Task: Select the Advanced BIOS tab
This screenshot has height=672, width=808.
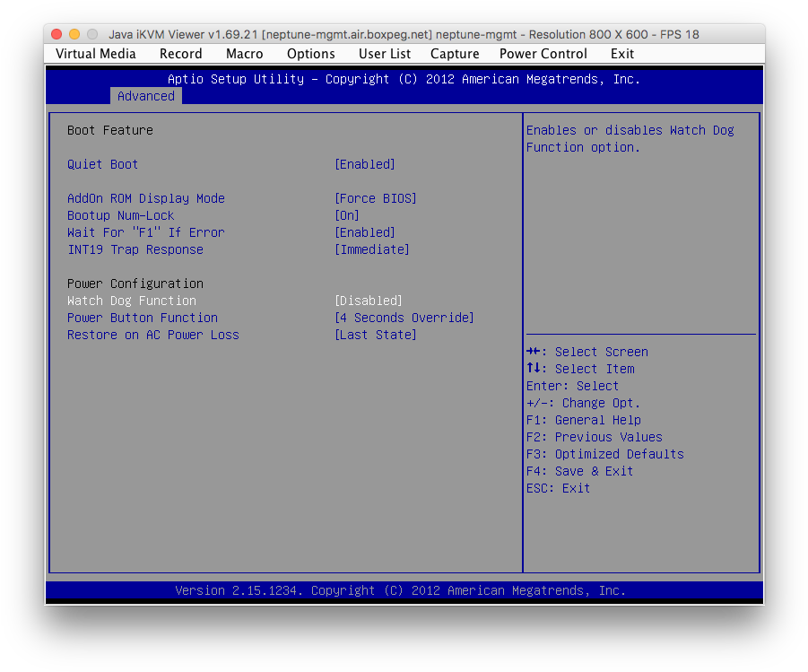Action: 146,96
